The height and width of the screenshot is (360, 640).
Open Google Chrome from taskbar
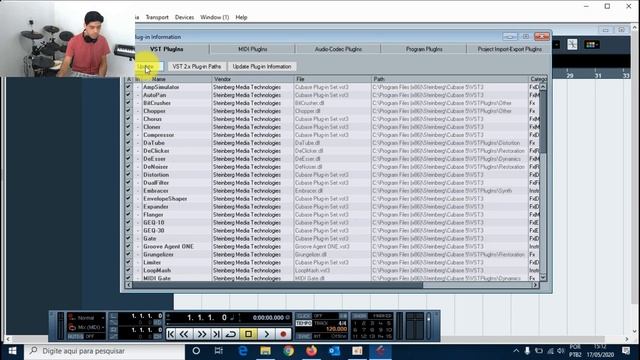(288, 351)
